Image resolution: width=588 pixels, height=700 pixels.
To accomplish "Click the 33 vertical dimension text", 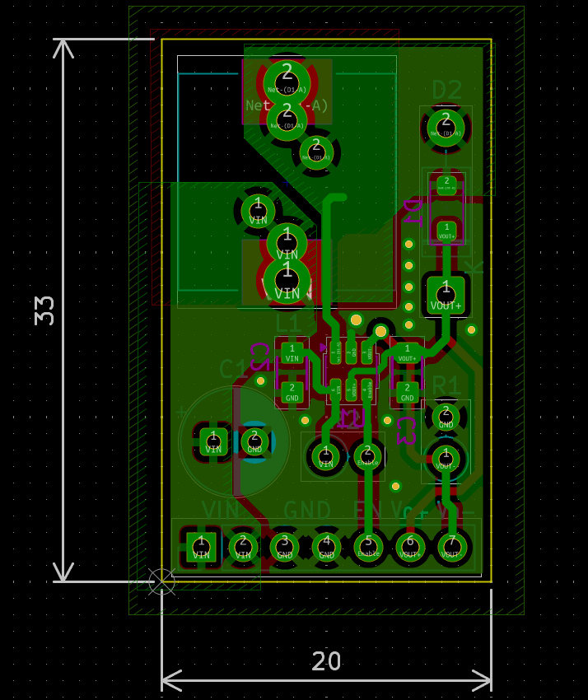I will (44, 310).
